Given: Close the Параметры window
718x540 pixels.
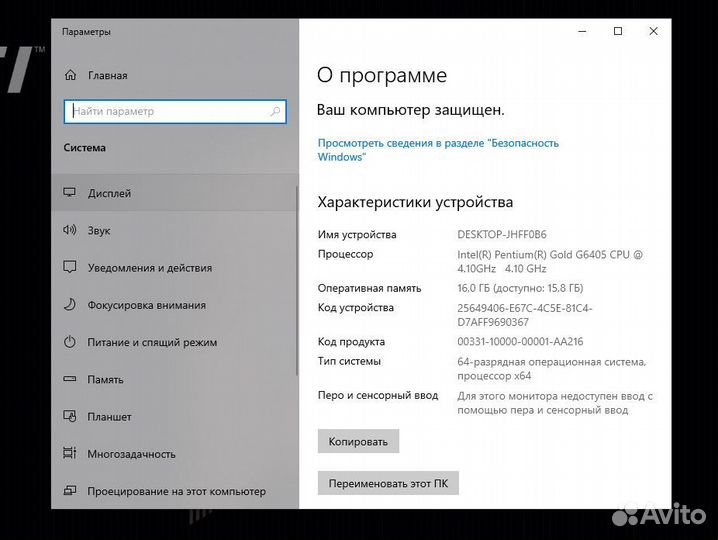Looking at the screenshot, I should tap(653, 31).
